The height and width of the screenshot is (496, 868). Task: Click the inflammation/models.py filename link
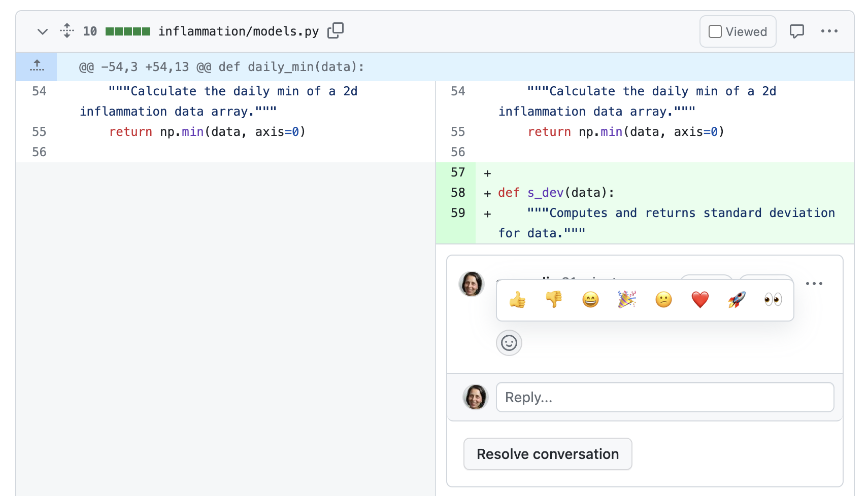239,31
